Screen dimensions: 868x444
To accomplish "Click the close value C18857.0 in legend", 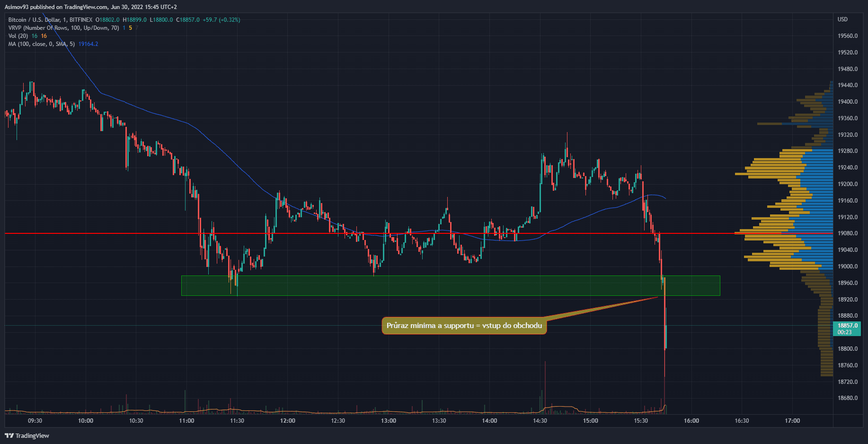I will click(x=188, y=20).
